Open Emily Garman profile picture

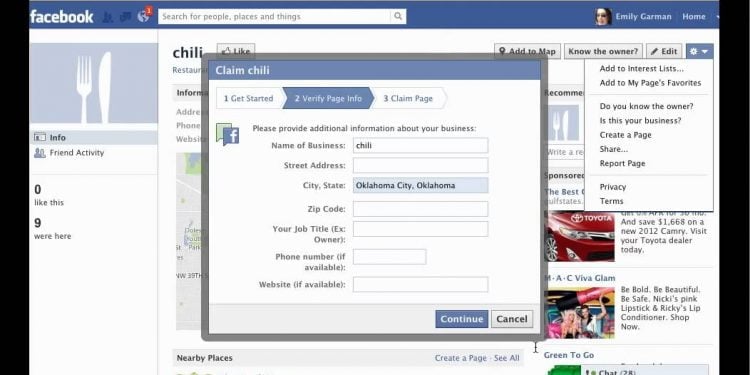coord(603,16)
